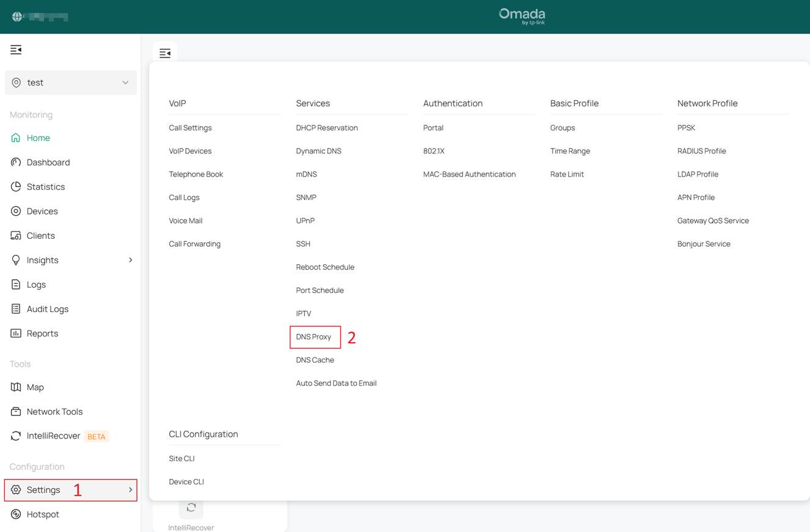Click the Network Tools toolbox icon
This screenshot has width=810, height=532.
tap(16, 412)
